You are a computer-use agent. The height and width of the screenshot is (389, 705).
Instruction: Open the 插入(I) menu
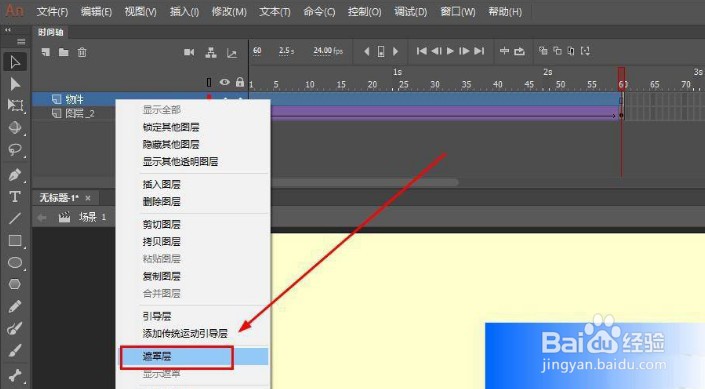coord(184,12)
